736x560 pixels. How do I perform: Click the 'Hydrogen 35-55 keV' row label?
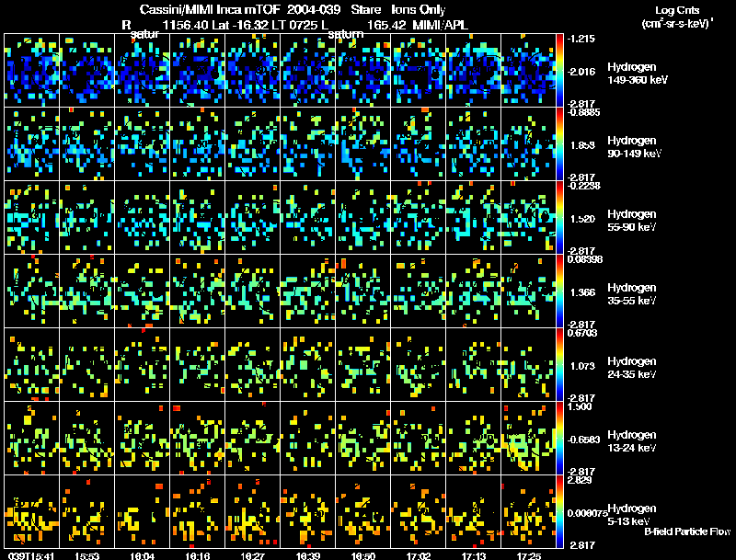point(632,294)
